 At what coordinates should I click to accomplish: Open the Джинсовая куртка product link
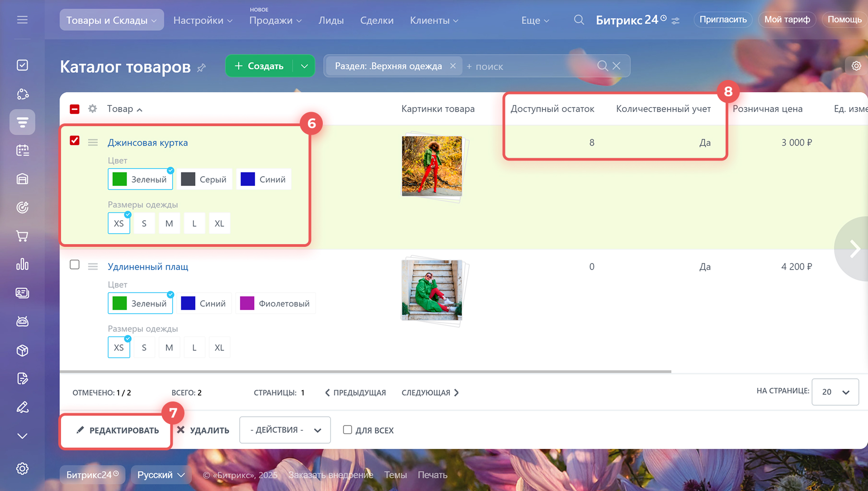point(147,142)
